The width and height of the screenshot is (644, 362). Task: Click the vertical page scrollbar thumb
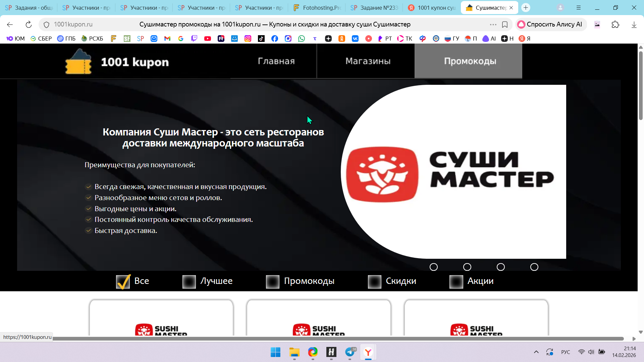641,85
